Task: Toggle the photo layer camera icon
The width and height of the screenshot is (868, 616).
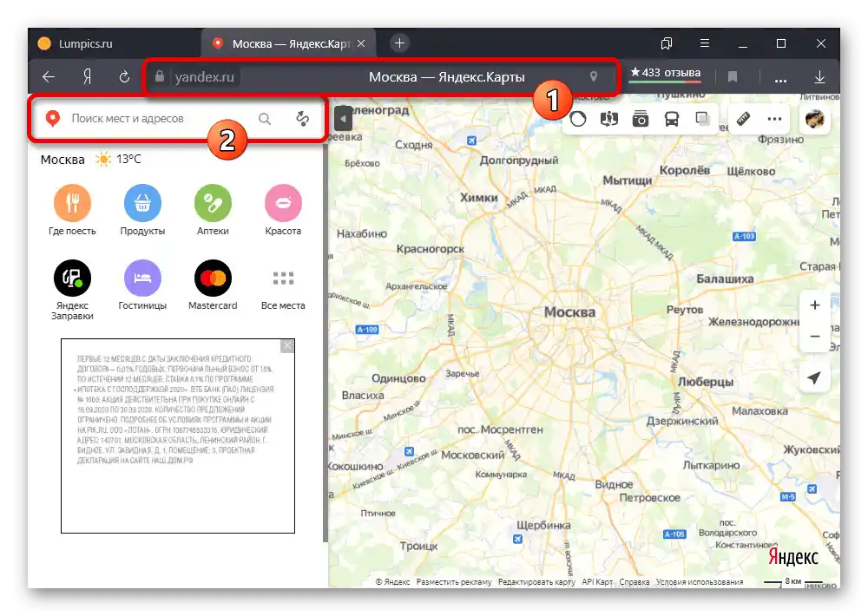Action: 640,119
